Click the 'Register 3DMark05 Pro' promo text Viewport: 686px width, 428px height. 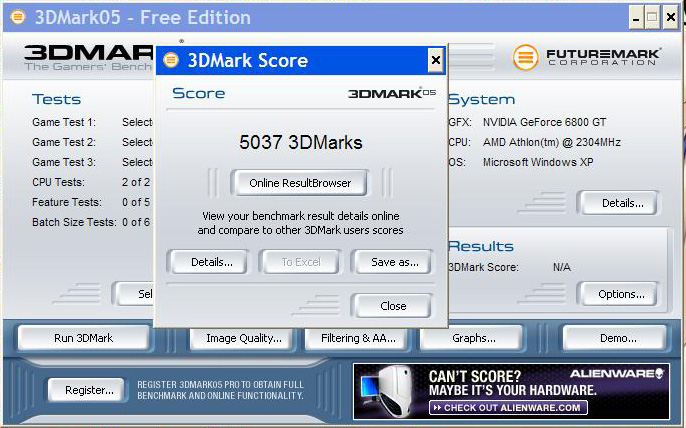pos(220,390)
